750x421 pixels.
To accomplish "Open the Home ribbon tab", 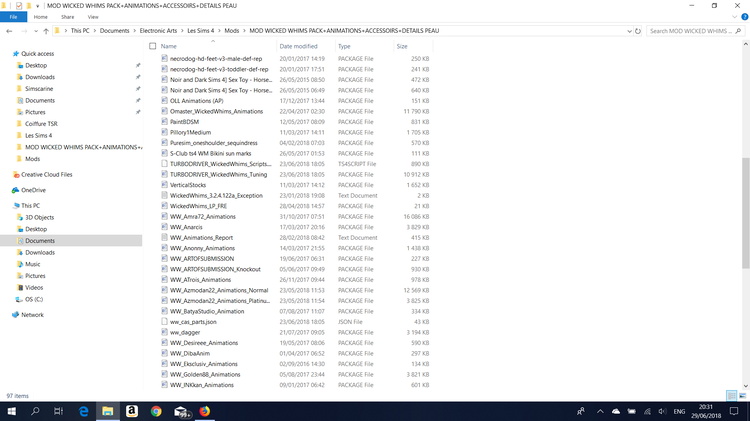I will (41, 17).
